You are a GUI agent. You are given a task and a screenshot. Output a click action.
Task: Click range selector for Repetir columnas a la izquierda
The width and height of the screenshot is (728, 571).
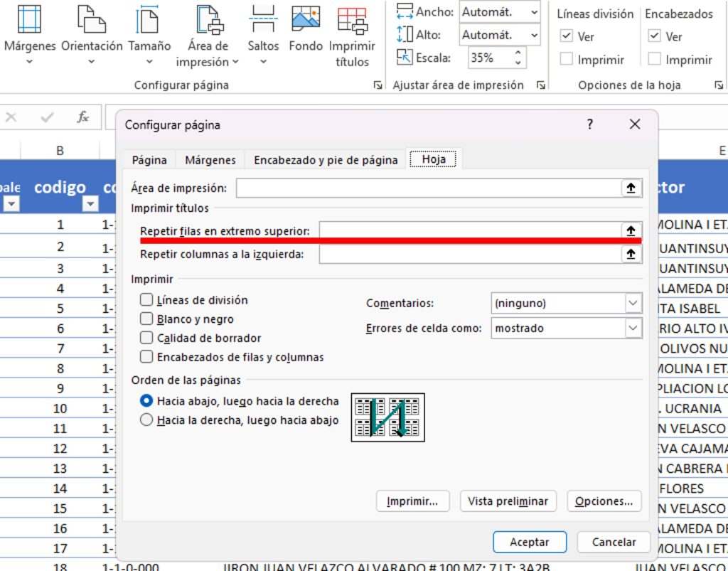click(x=631, y=254)
